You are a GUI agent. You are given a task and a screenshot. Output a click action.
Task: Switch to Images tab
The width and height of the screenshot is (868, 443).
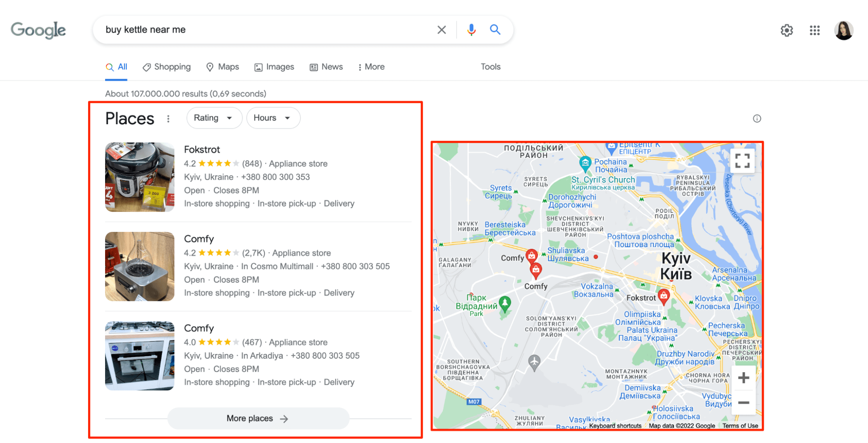[x=274, y=67]
